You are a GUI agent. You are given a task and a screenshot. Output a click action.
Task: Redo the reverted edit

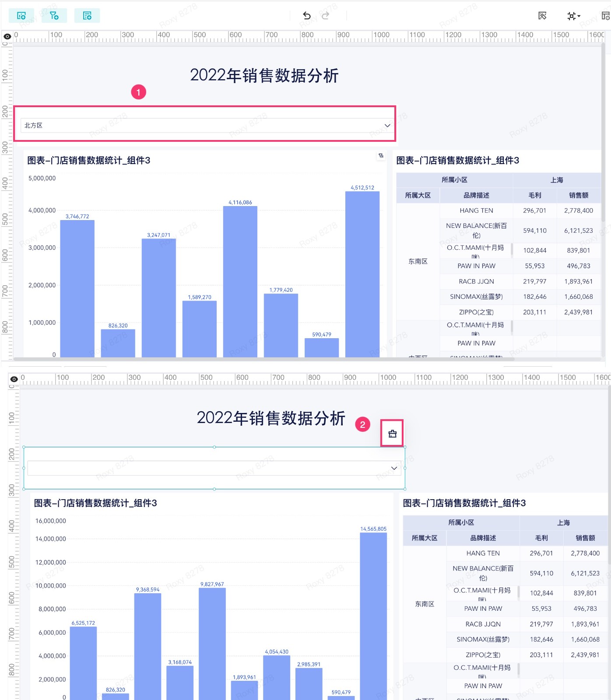[325, 16]
